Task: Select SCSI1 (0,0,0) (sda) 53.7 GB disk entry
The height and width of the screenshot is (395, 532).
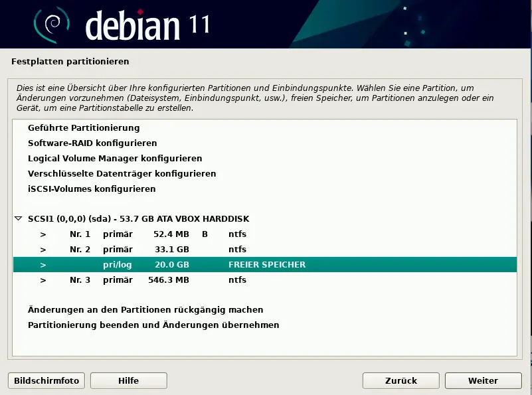Action: (x=138, y=218)
